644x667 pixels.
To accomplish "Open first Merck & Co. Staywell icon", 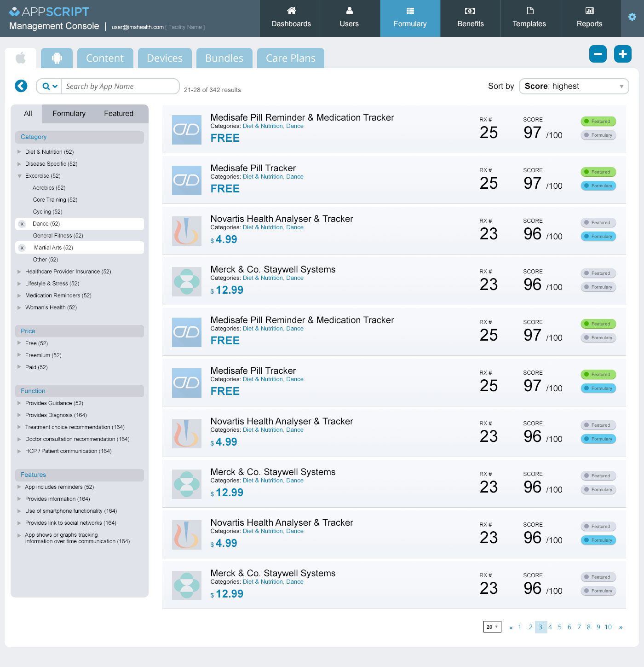I will [187, 282].
